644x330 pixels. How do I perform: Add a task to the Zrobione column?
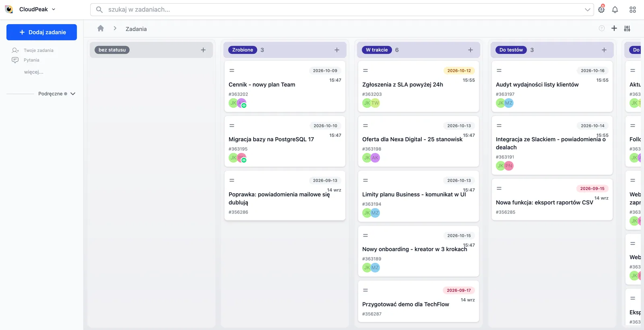337,50
